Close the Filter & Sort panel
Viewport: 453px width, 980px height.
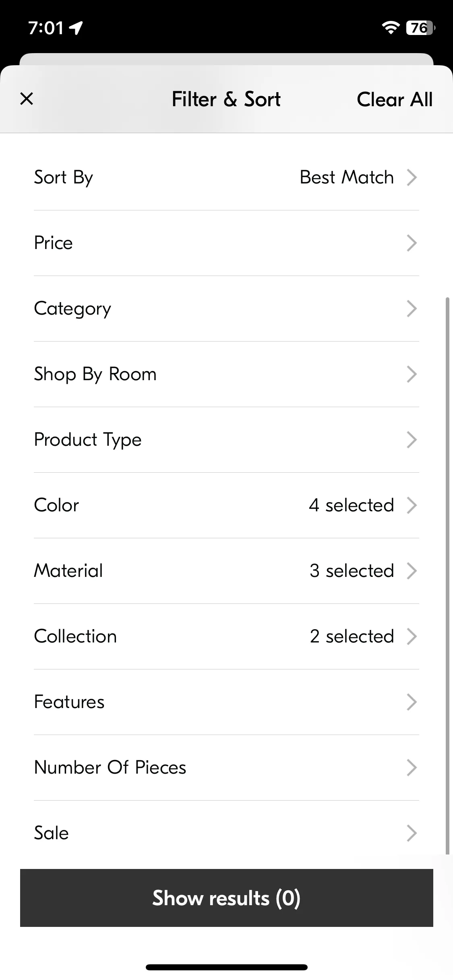27,99
